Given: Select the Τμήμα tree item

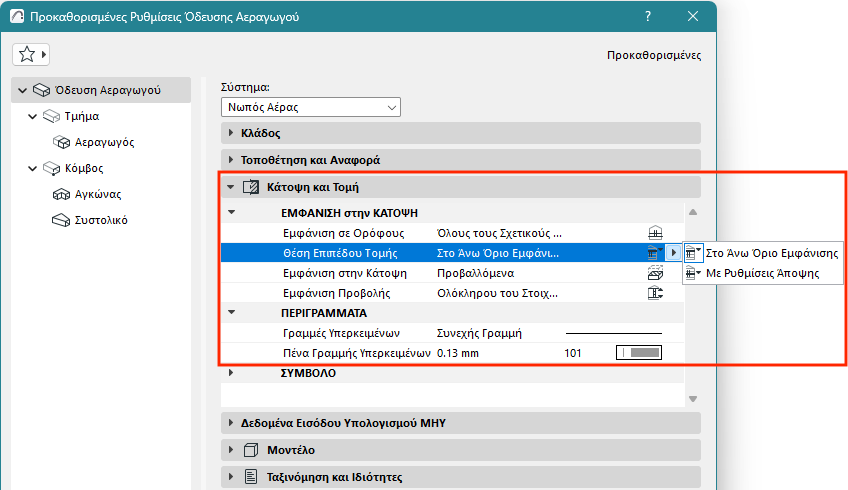Looking at the screenshot, I should [x=82, y=116].
